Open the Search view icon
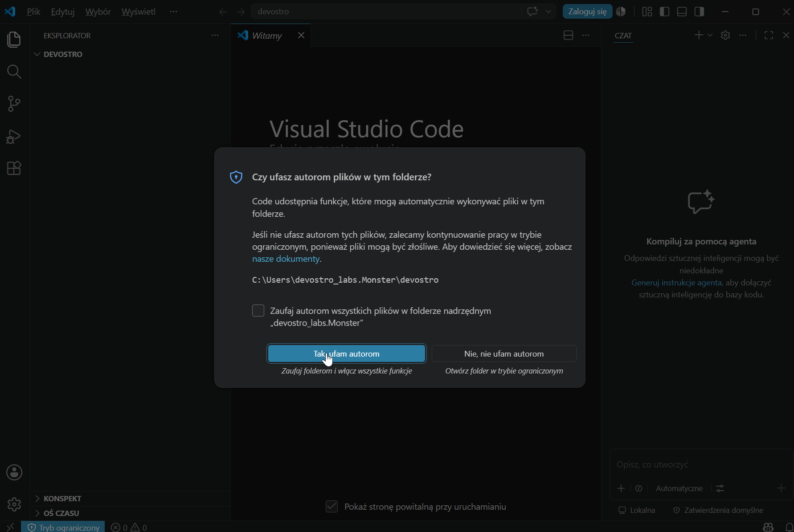The width and height of the screenshot is (794, 532). point(14,72)
